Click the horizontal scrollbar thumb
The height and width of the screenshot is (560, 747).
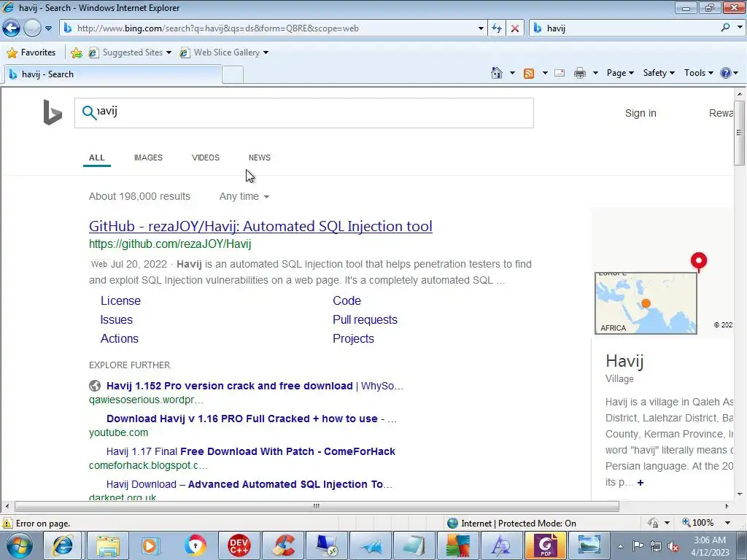coord(317,506)
